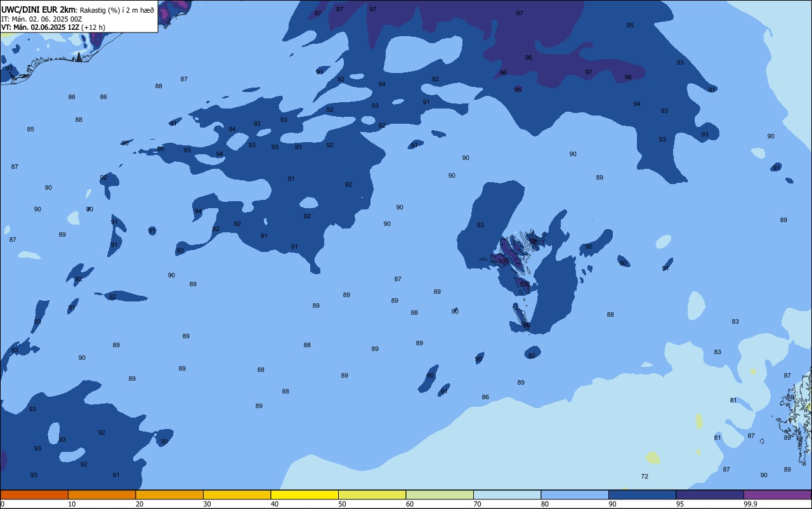812x509 pixels.
Task: Click the bright yellow 40–50 legend swatch
Action: pos(304,494)
